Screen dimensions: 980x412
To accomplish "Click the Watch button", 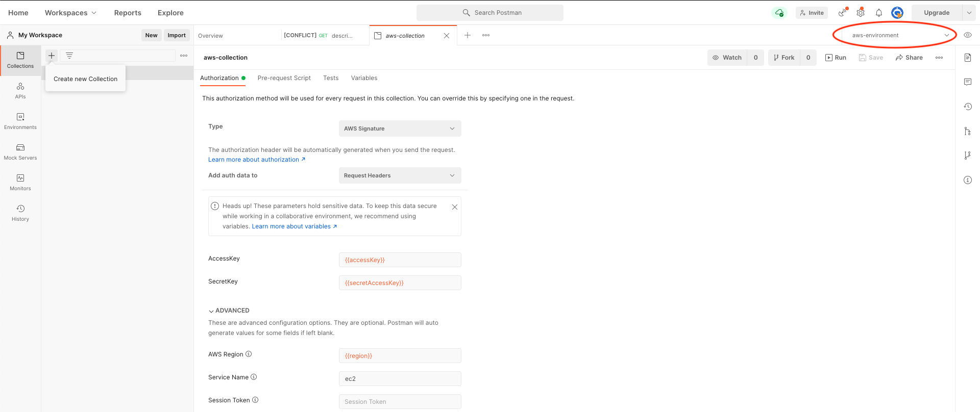I will tap(727, 58).
